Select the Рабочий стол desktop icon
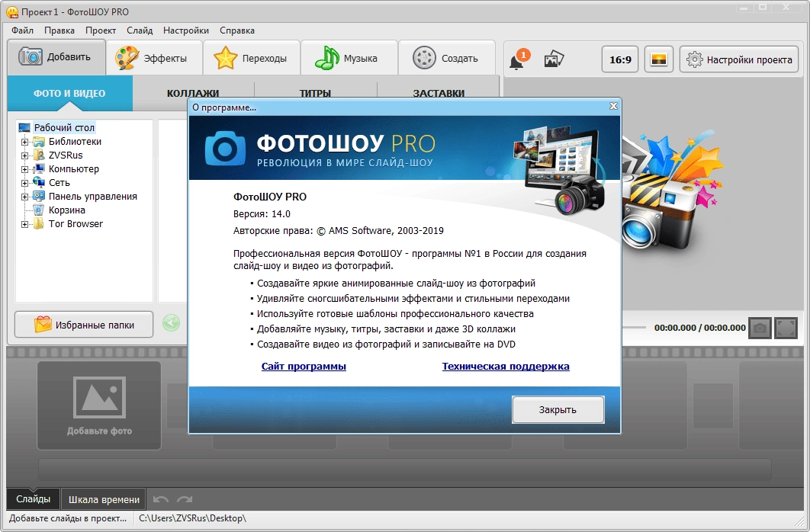 [24, 127]
